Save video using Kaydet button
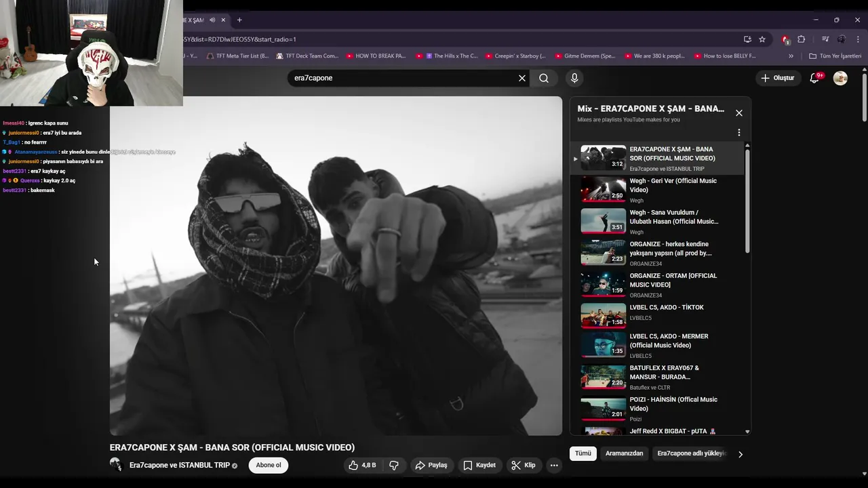The height and width of the screenshot is (488, 868). tap(479, 465)
